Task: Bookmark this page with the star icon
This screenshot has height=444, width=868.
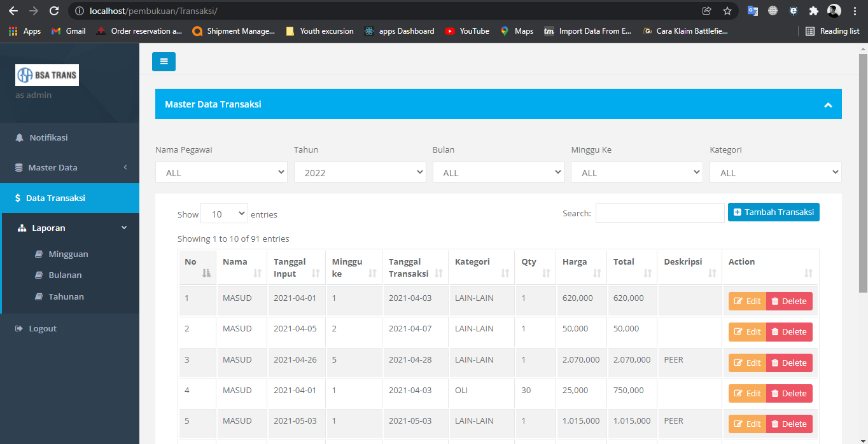Action: click(x=727, y=11)
